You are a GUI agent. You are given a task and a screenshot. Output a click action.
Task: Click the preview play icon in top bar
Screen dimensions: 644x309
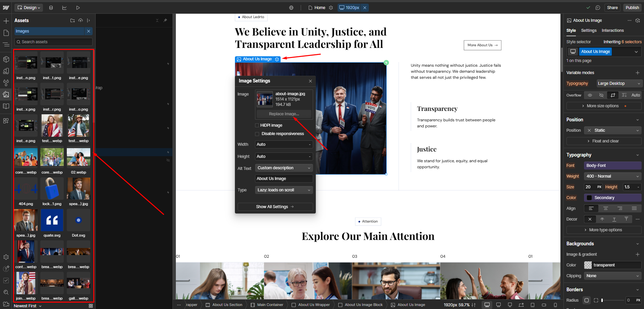pos(78,8)
